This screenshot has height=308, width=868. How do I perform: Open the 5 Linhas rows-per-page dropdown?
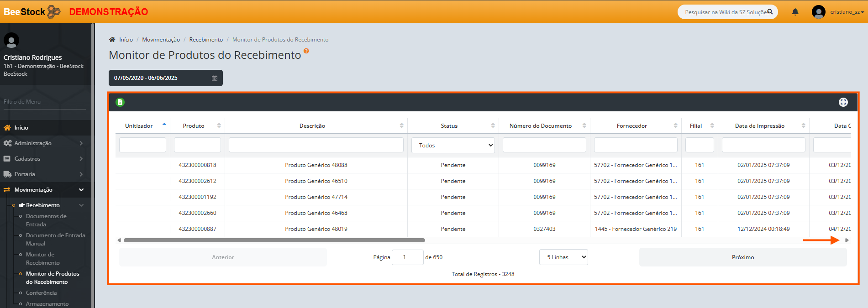563,257
